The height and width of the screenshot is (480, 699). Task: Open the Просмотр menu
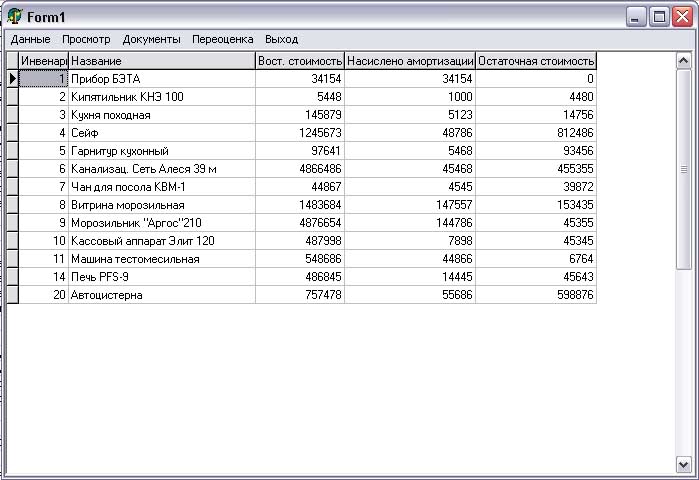click(86, 39)
